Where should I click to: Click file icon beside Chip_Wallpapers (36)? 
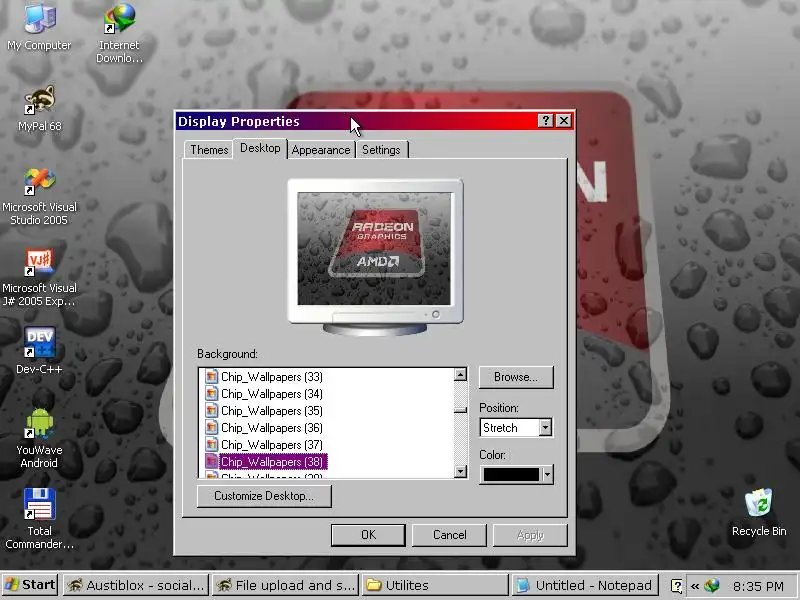pyautogui.click(x=211, y=428)
